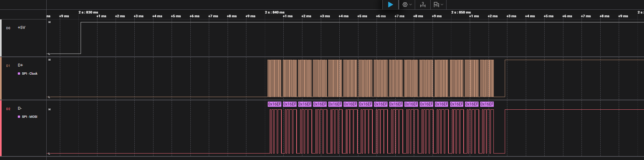
Task: Click the timing marker flags icon
Action: [x=436, y=5]
